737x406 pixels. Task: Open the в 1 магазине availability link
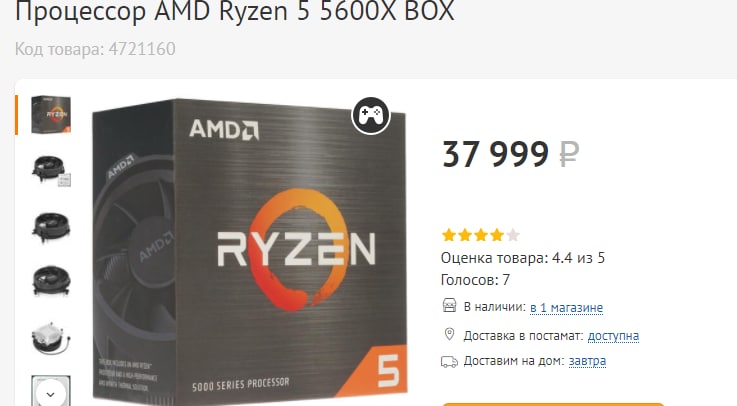point(566,308)
